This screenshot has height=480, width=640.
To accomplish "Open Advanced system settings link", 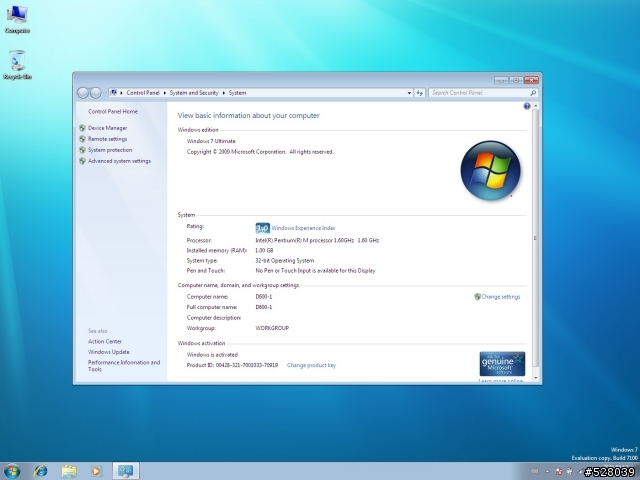I will pos(119,161).
